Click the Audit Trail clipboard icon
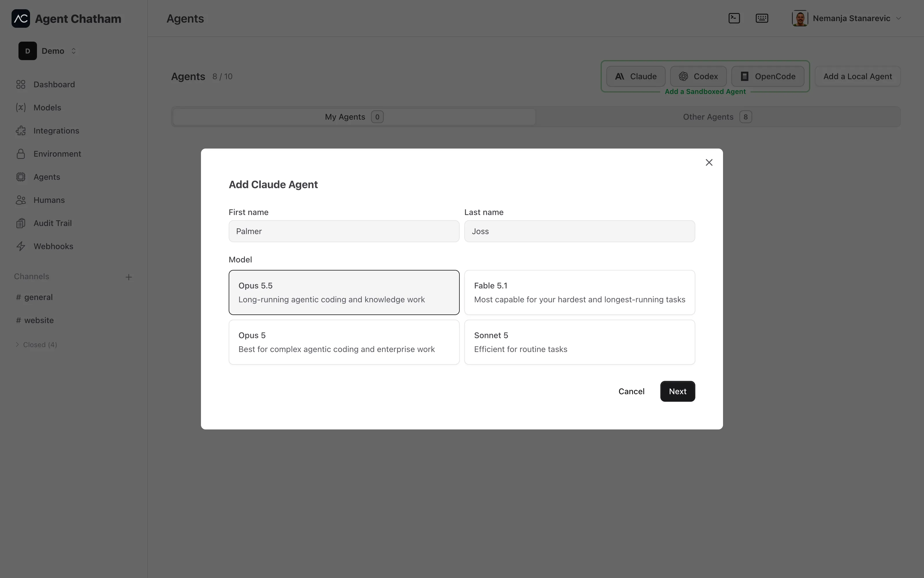924x578 pixels. point(21,223)
